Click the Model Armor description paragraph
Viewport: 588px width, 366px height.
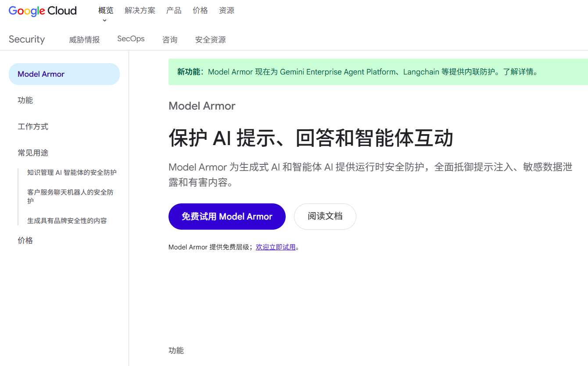(370, 174)
